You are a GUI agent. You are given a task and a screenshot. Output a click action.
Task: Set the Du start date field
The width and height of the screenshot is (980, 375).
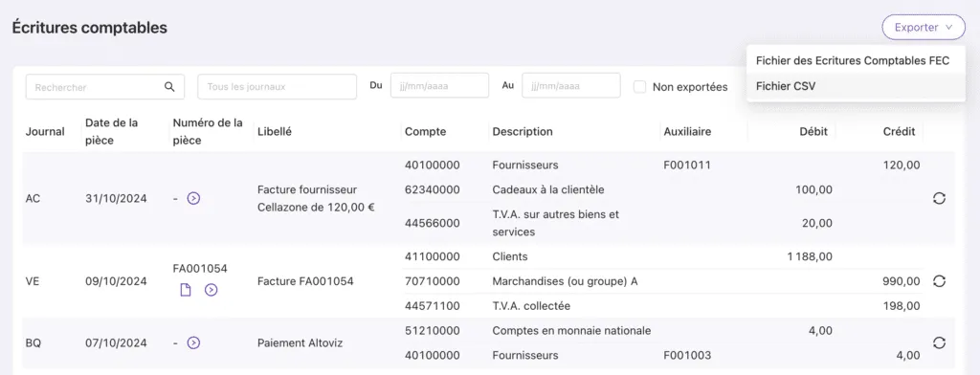439,86
